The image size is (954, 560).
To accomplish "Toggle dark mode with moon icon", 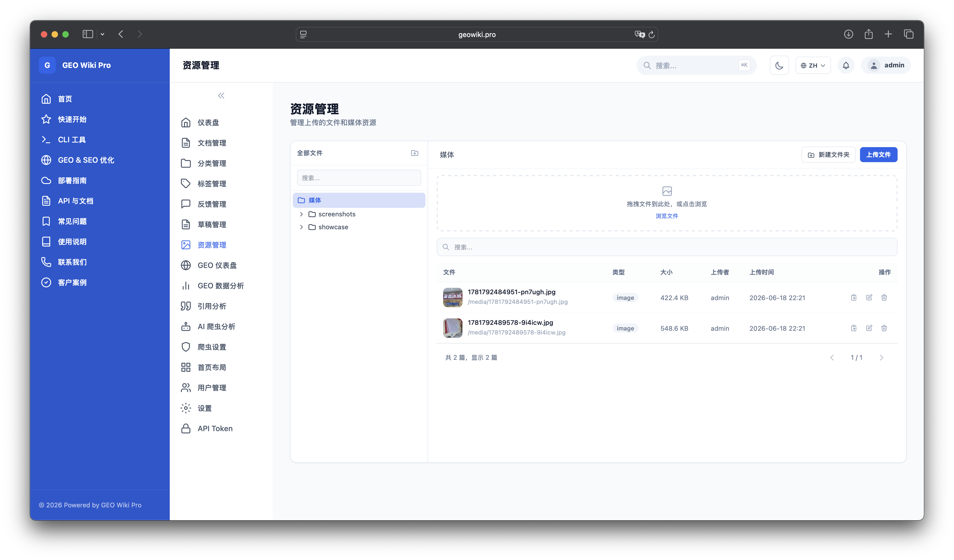I will (779, 66).
